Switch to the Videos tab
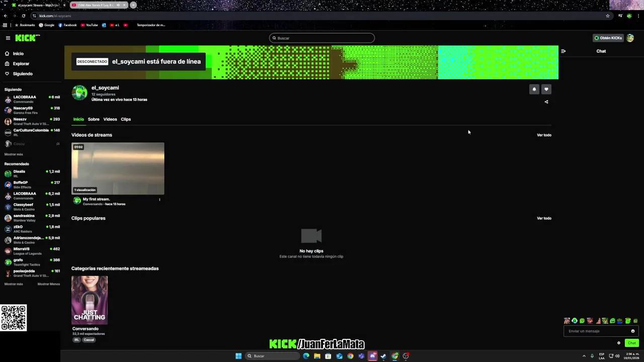Image resolution: width=644 pixels, height=362 pixels. click(x=110, y=120)
